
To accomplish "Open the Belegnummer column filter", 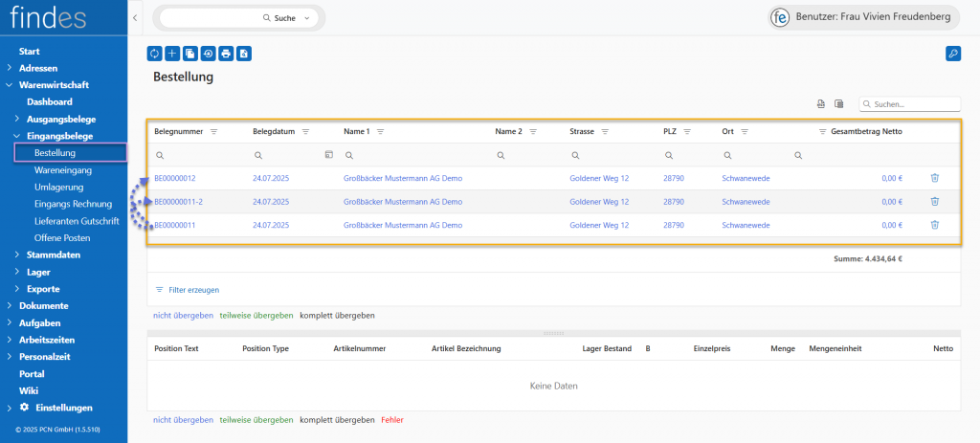I will point(214,131).
